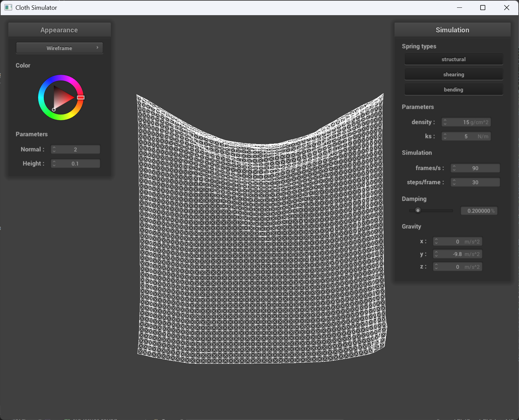Click the Gravity y value field
The width and height of the screenshot is (519, 420).
click(458, 254)
